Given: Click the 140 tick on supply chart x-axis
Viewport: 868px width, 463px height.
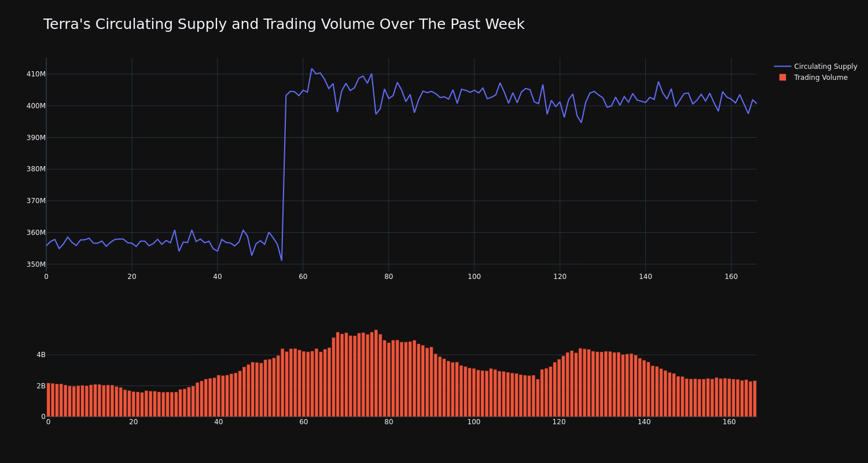Looking at the screenshot, I should 646,277.
